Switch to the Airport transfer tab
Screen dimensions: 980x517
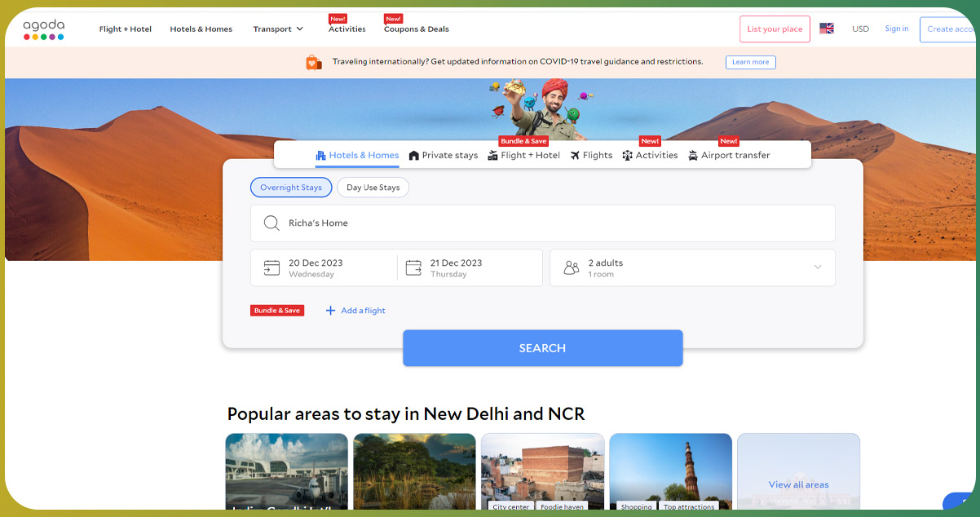coord(729,155)
